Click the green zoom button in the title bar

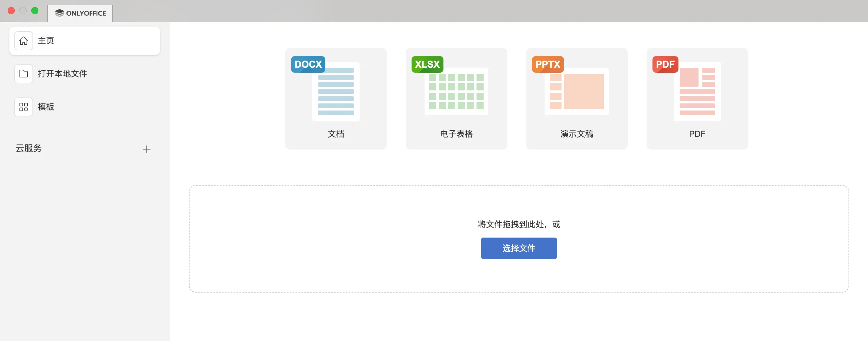coord(35,10)
